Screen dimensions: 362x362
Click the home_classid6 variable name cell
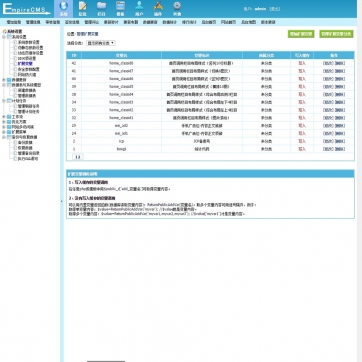point(121,79)
